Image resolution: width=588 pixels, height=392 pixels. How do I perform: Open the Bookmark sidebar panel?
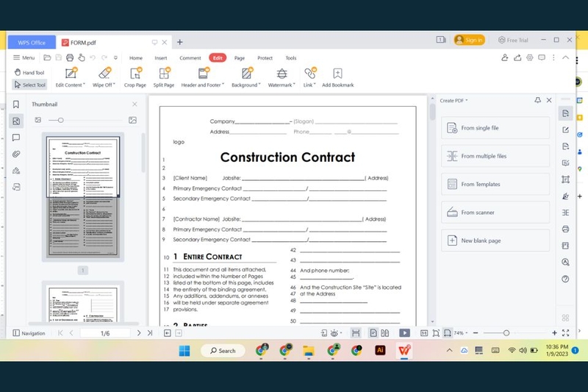pos(16,104)
